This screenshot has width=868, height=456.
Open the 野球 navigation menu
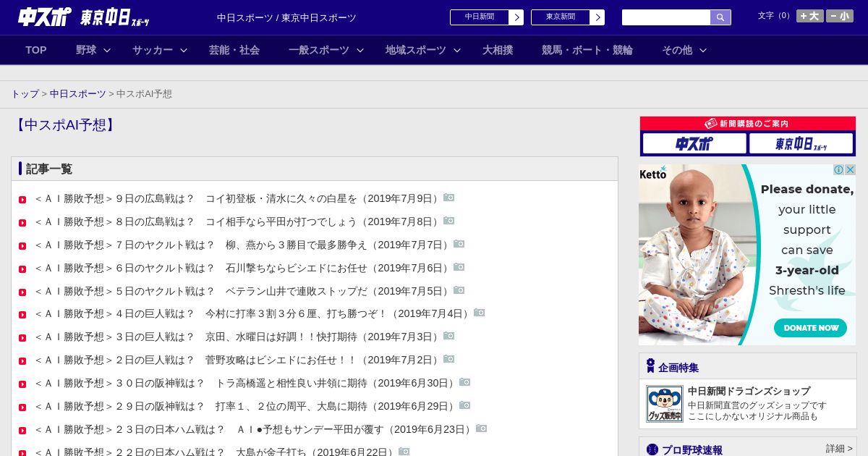(x=86, y=50)
